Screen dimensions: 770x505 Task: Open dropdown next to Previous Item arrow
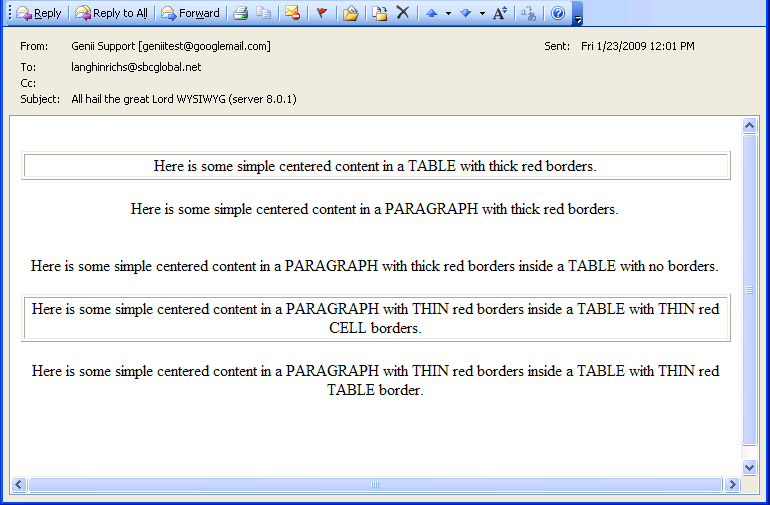click(x=447, y=13)
